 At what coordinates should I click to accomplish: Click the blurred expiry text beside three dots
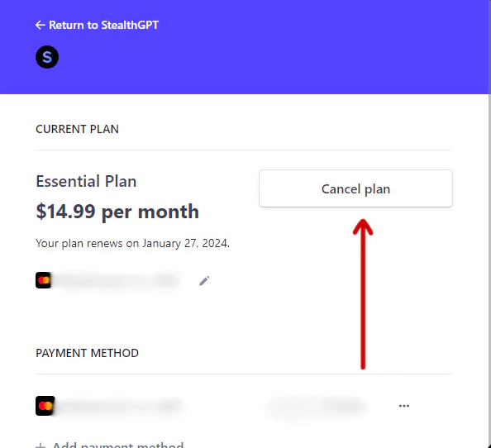click(316, 406)
